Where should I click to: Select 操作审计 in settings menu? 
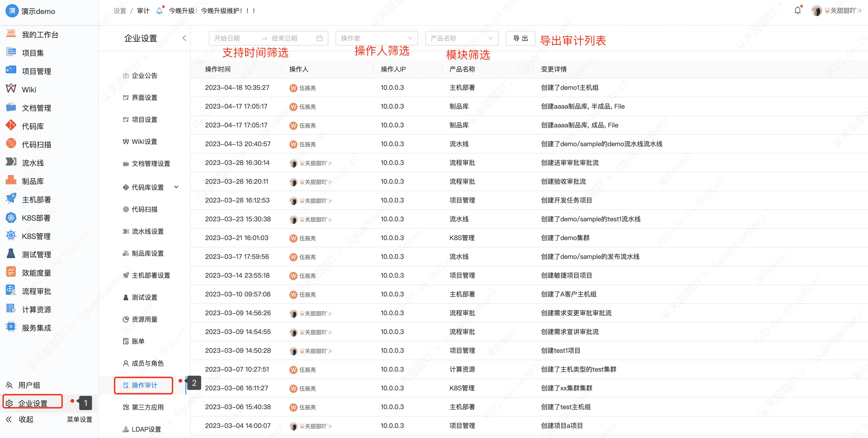click(144, 385)
